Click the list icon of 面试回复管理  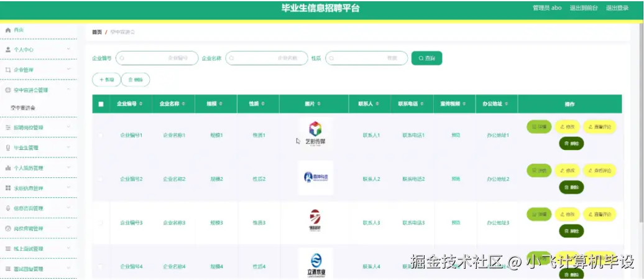point(8,269)
